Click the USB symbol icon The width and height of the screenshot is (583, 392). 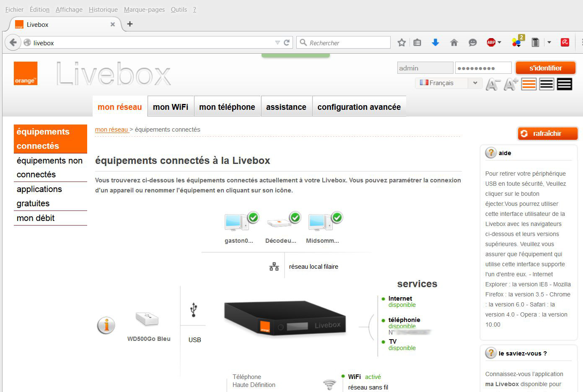194,309
